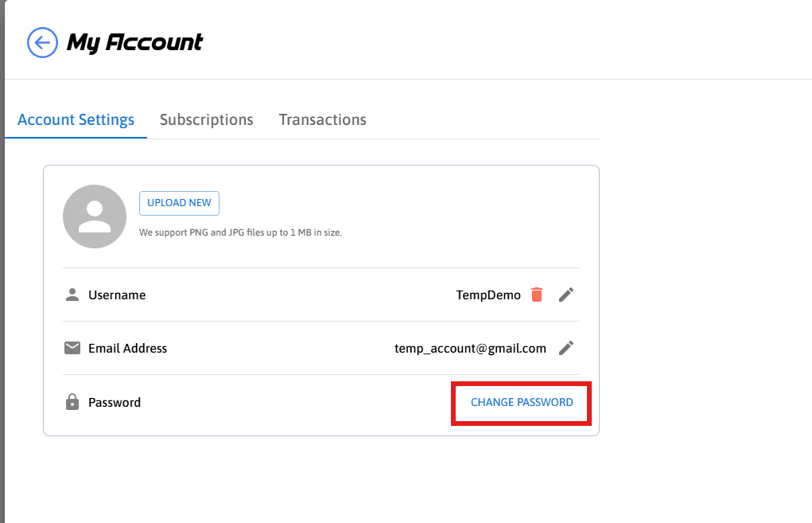Click the envelope icon beside Email Address
The height and width of the screenshot is (523, 812).
72,348
